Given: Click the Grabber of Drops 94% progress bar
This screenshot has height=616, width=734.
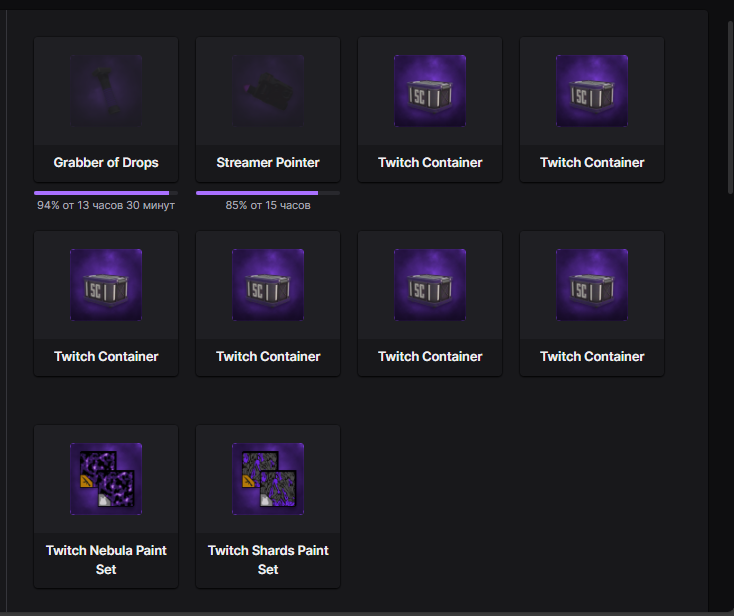Looking at the screenshot, I should coord(106,192).
